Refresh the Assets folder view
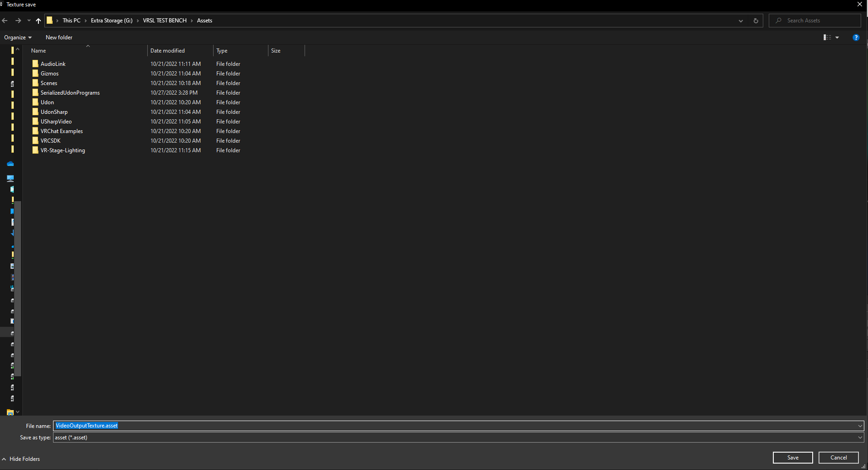Screen dimensions: 868x470 pyautogui.click(x=755, y=21)
